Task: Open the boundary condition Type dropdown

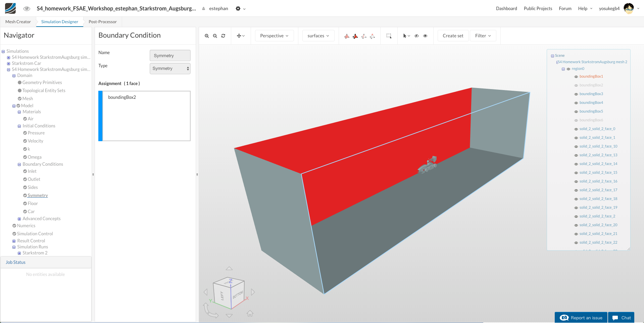Action: coord(170,69)
